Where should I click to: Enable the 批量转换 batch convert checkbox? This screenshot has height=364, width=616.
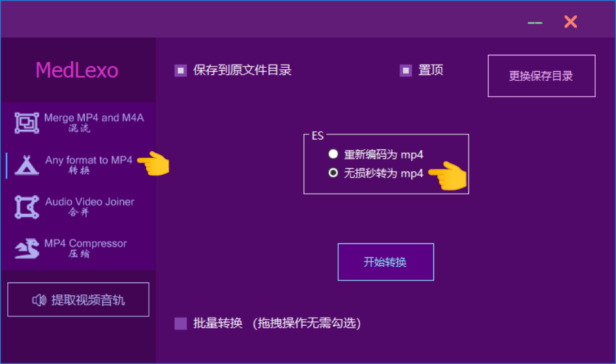[181, 324]
